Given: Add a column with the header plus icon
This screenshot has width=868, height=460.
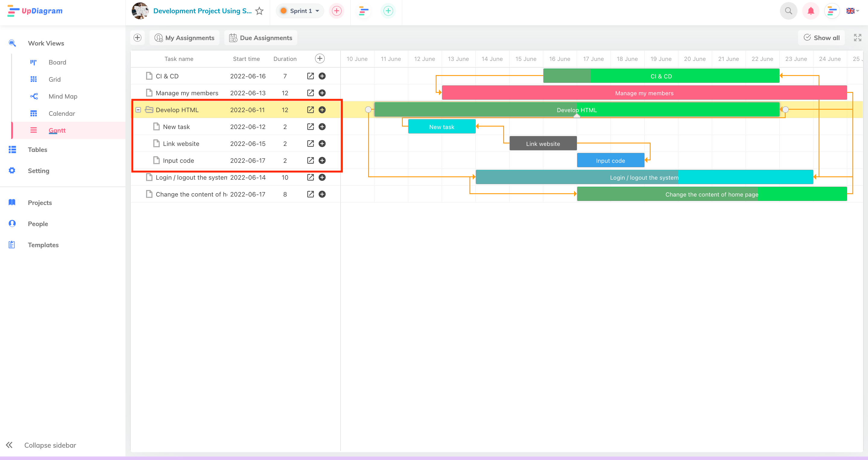Looking at the screenshot, I should tap(320, 58).
